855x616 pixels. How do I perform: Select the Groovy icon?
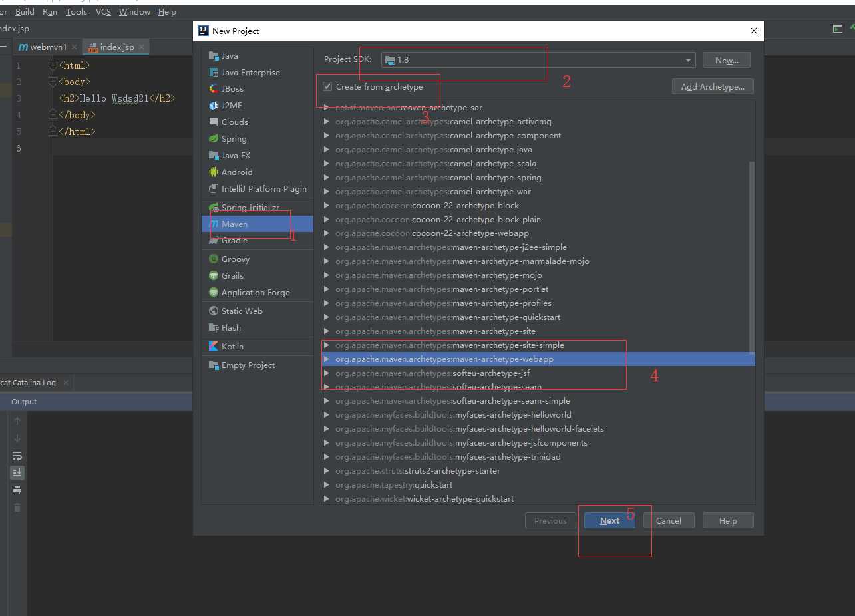point(213,259)
